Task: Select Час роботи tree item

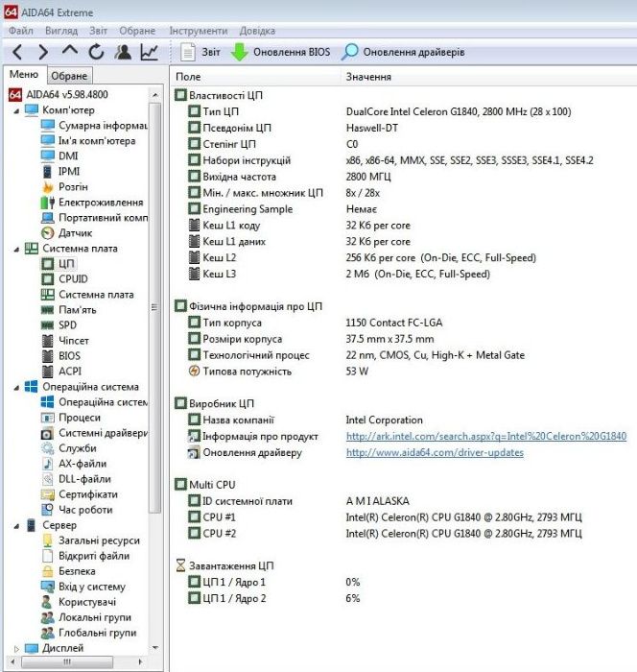Action: [x=77, y=510]
